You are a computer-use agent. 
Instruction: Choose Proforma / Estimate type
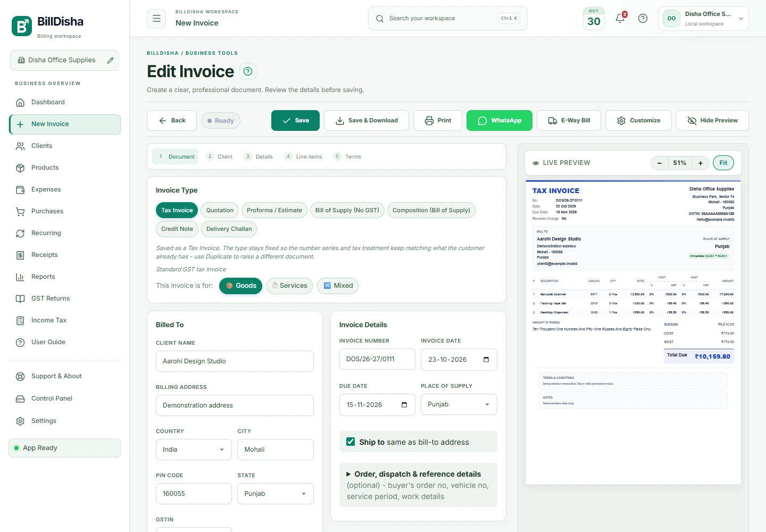(274, 210)
